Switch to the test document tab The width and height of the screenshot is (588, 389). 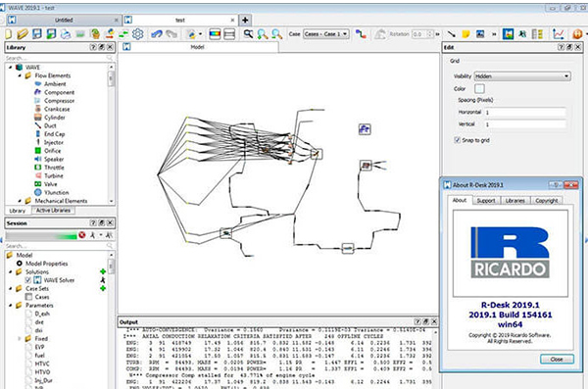pyautogui.click(x=180, y=20)
